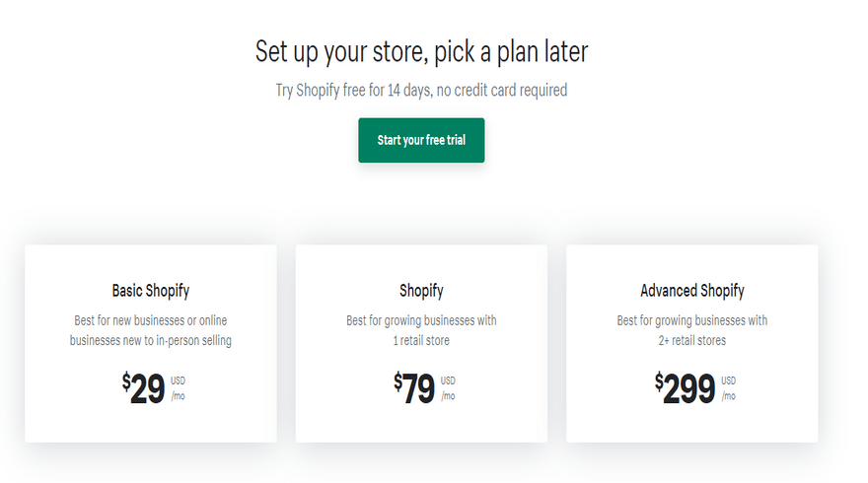Click the "Set up your store" heading
Viewport: 868px width, 483px height.
(421, 50)
